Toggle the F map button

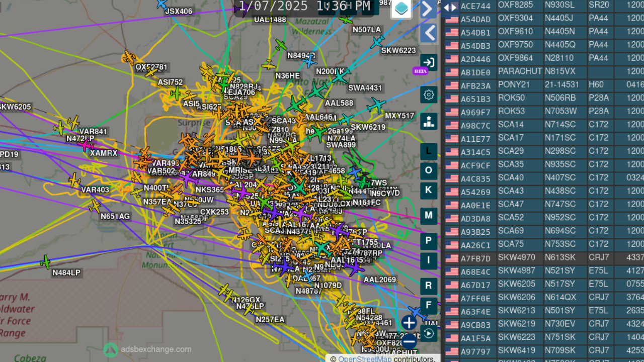tap(429, 305)
